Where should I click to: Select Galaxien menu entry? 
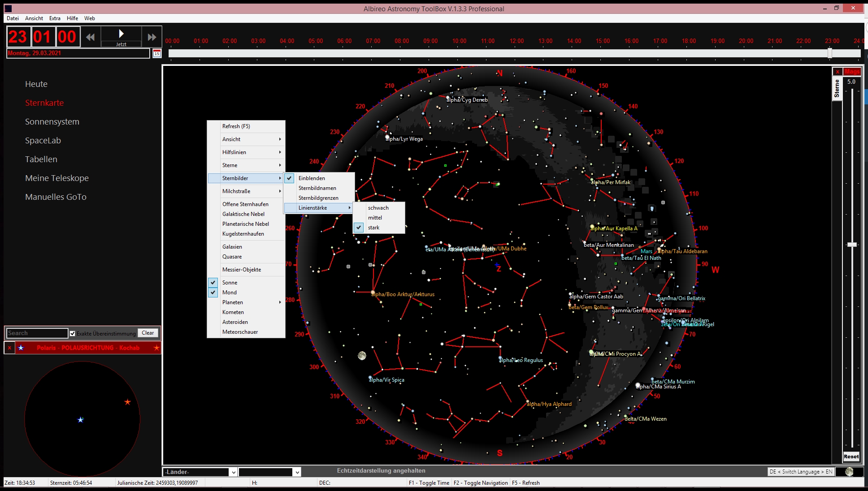(x=246, y=247)
